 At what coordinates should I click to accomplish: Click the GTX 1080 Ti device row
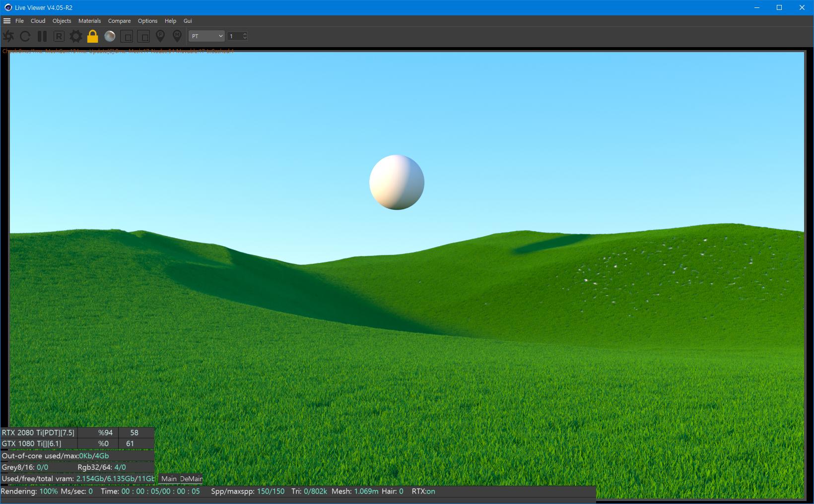pyautogui.click(x=77, y=443)
